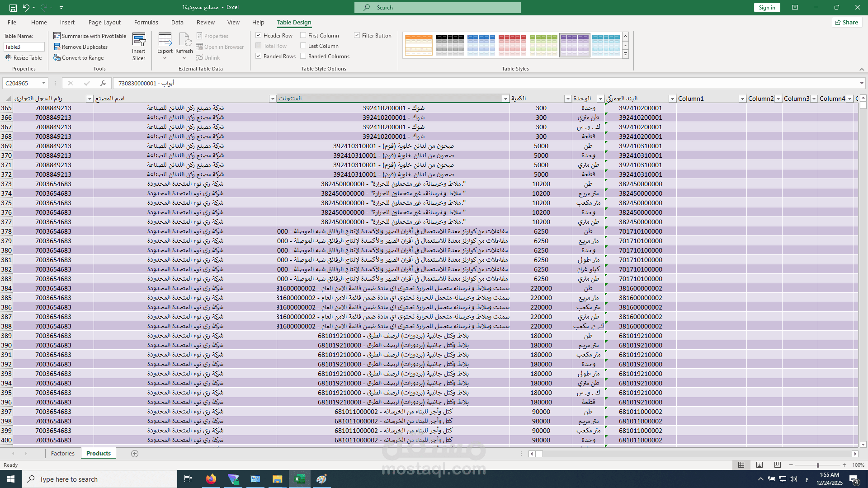This screenshot has height=488, width=868.
Task: Click the Save icon in title bar
Action: click(13, 8)
